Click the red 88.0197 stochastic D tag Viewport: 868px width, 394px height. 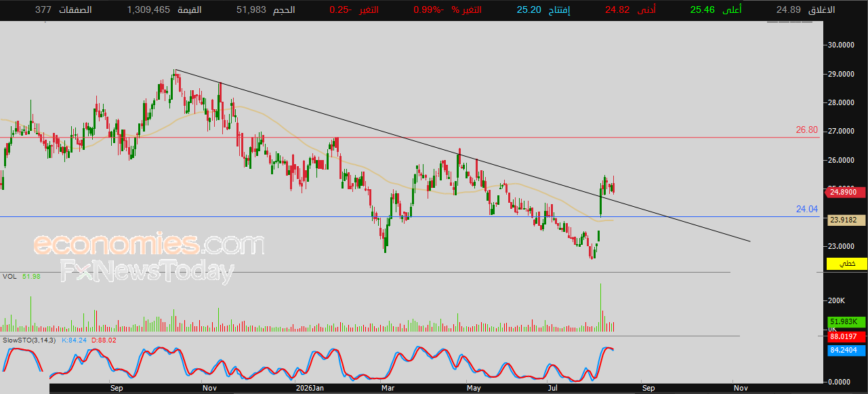(x=847, y=336)
